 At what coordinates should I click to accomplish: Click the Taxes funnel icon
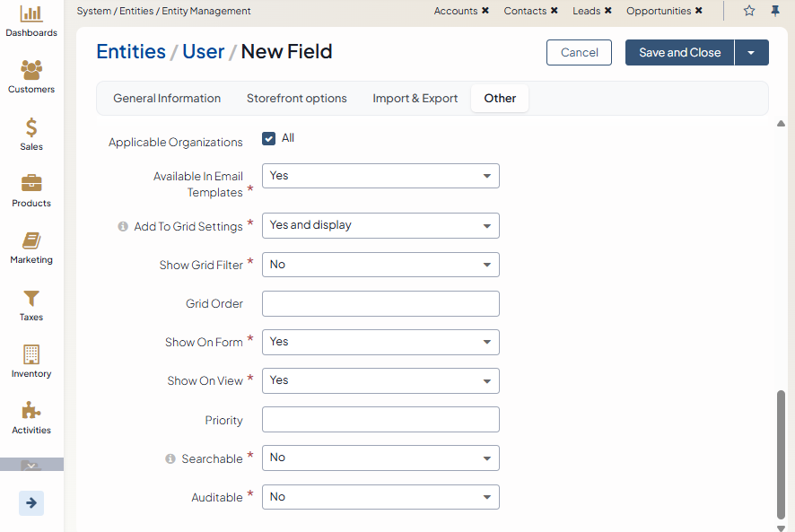pos(31,299)
